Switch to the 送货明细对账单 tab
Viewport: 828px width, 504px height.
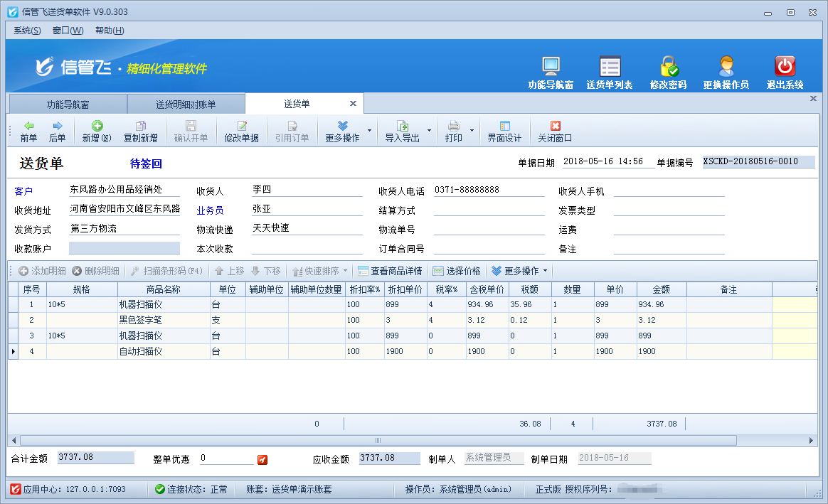pos(186,104)
